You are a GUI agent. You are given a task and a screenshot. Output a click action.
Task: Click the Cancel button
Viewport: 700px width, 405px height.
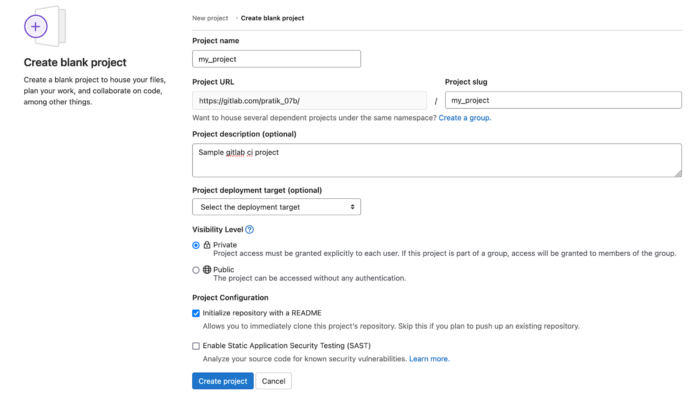pyautogui.click(x=273, y=381)
